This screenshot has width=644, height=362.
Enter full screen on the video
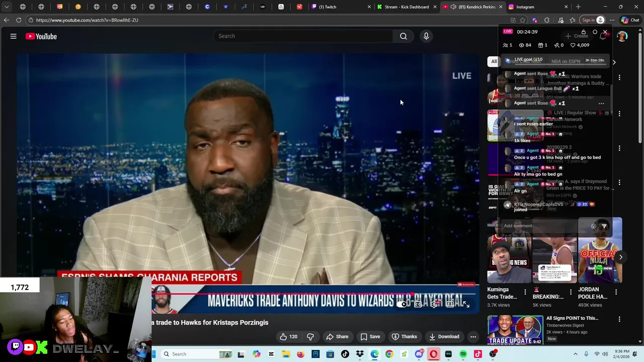[x=466, y=304]
